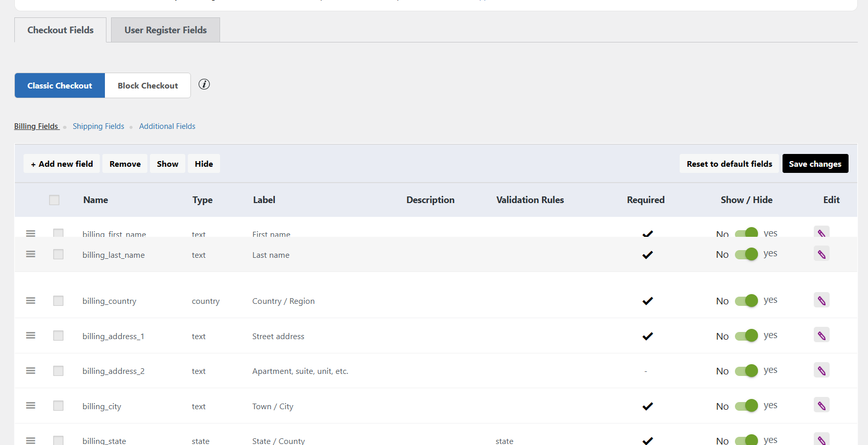868x445 pixels.
Task: Click drag handle icon of billing_city row
Action: pos(31,406)
